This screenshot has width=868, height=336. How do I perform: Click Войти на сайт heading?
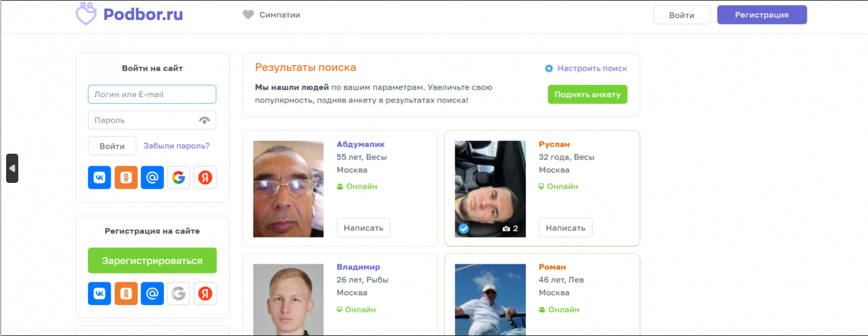pyautogui.click(x=152, y=68)
